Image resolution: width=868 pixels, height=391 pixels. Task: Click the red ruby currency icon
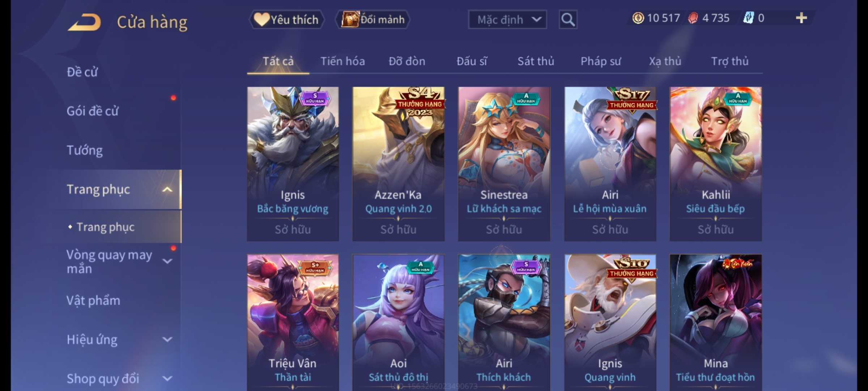click(693, 18)
